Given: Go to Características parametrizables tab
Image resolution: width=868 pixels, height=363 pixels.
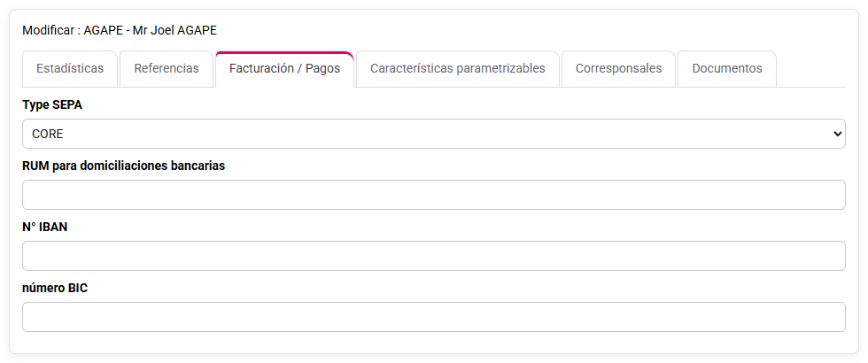Looking at the screenshot, I should 458,69.
